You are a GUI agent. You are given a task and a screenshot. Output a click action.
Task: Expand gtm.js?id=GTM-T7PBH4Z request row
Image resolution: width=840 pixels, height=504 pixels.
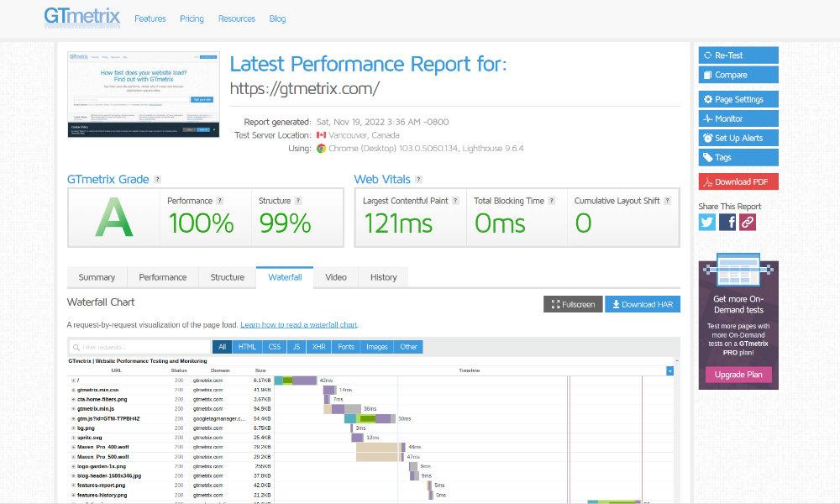click(73, 419)
